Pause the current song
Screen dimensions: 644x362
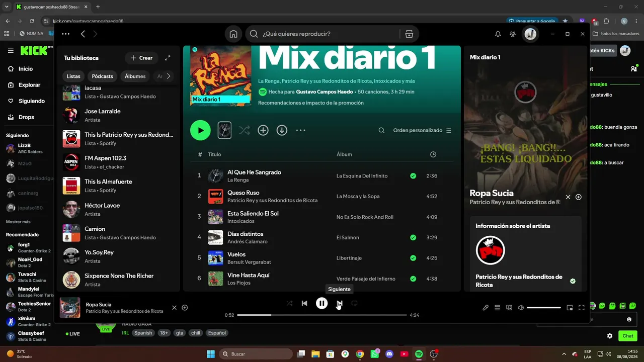coord(321,303)
